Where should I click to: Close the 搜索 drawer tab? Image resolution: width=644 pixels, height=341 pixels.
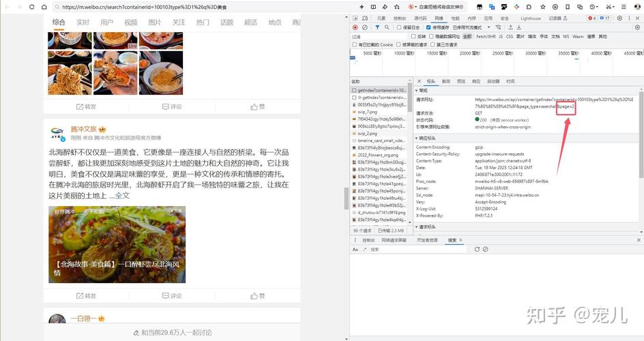(x=460, y=240)
